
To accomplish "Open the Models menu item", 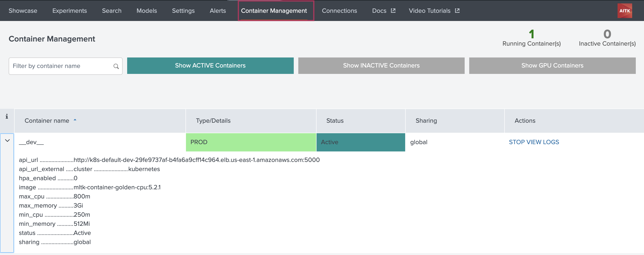I will [147, 11].
